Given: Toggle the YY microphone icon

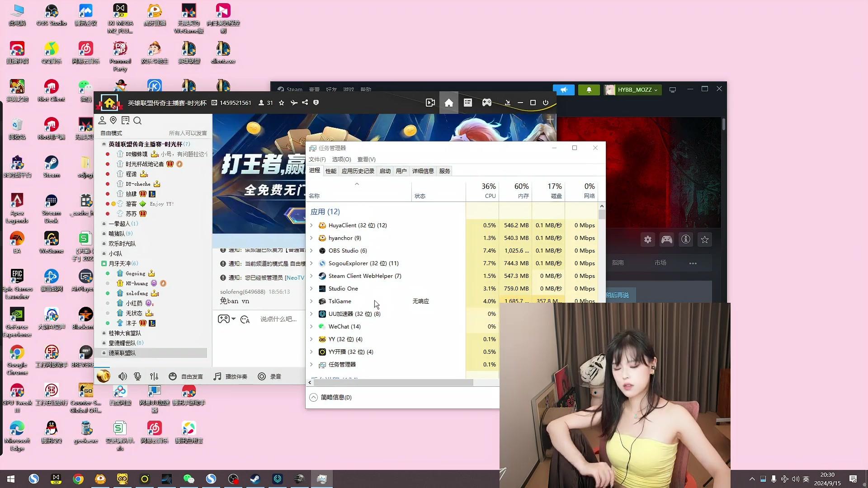Looking at the screenshot, I should click(x=138, y=376).
